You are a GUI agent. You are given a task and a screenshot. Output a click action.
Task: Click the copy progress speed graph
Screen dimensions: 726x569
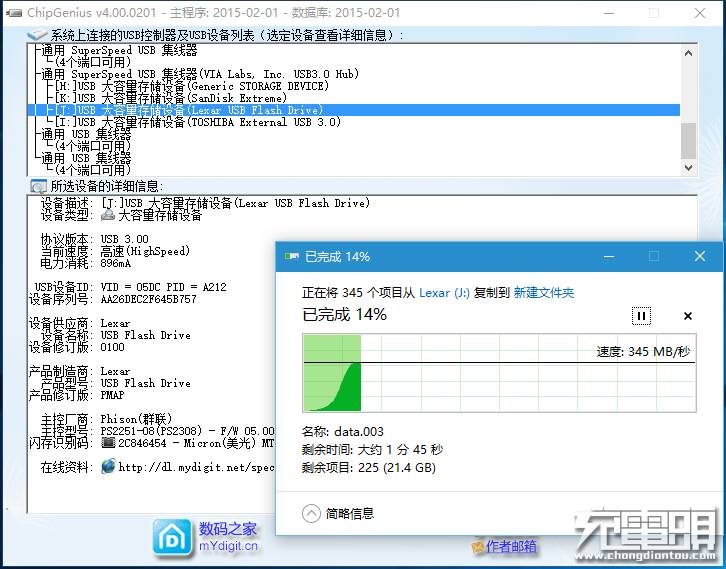pyautogui.click(x=499, y=373)
